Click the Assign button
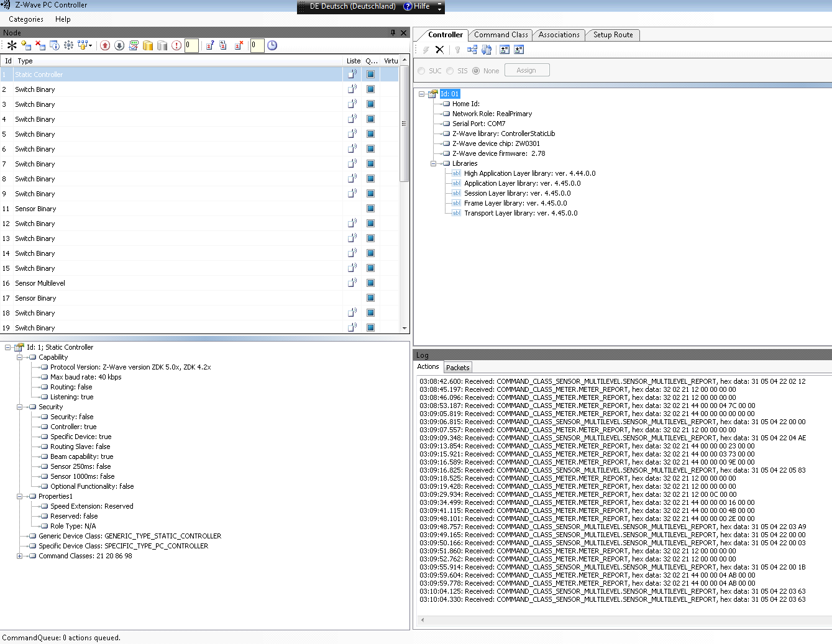The image size is (832, 644). (526, 70)
